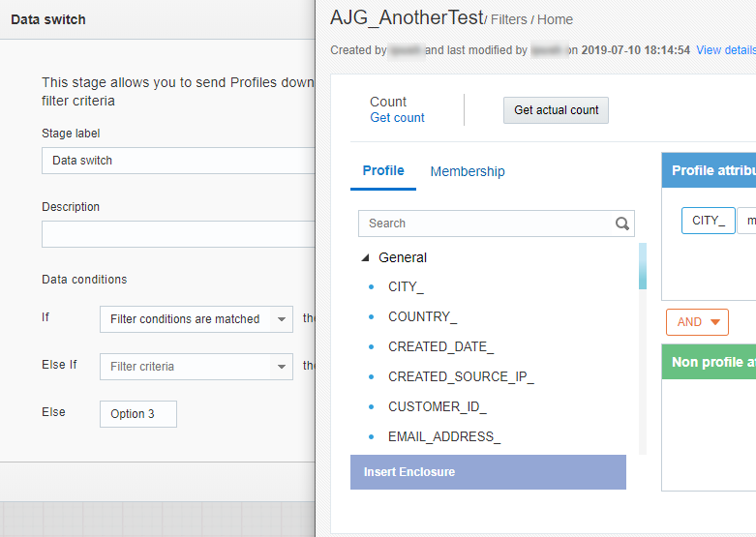Open the View details link

coord(725,49)
